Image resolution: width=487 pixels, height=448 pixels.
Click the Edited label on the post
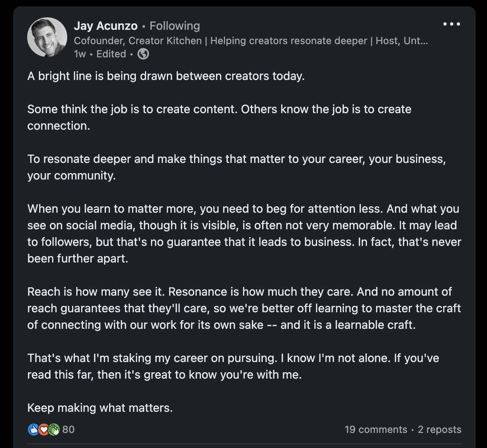click(x=111, y=54)
